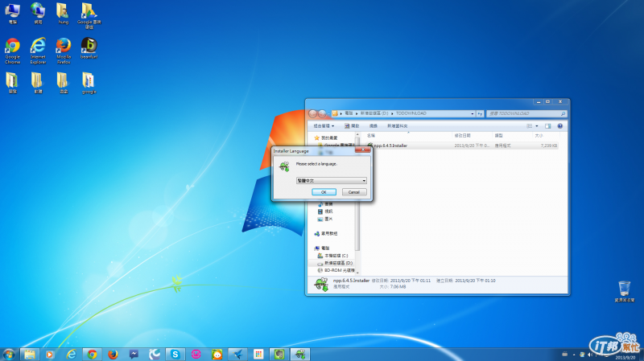Click Cancel in the Installer Language dialog
This screenshot has width=644, height=361.
pos(354,192)
